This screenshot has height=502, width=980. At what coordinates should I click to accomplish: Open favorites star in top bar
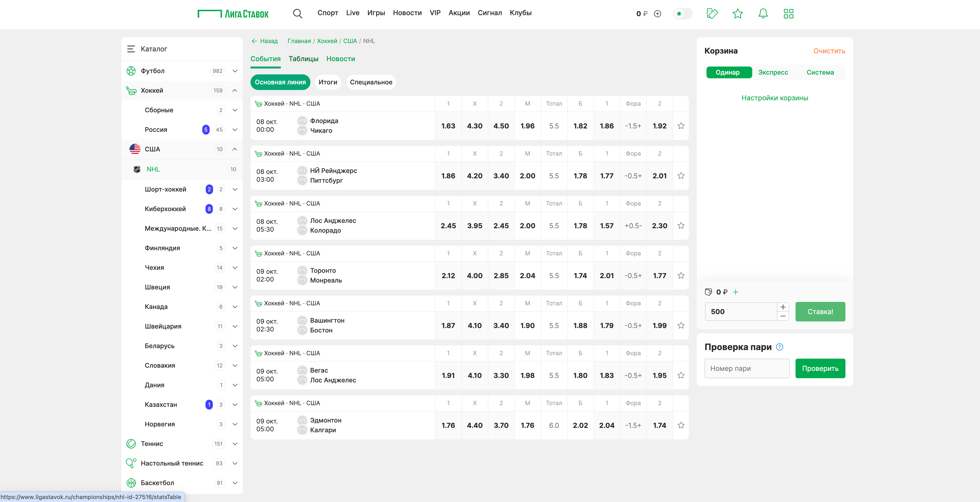[737, 14]
